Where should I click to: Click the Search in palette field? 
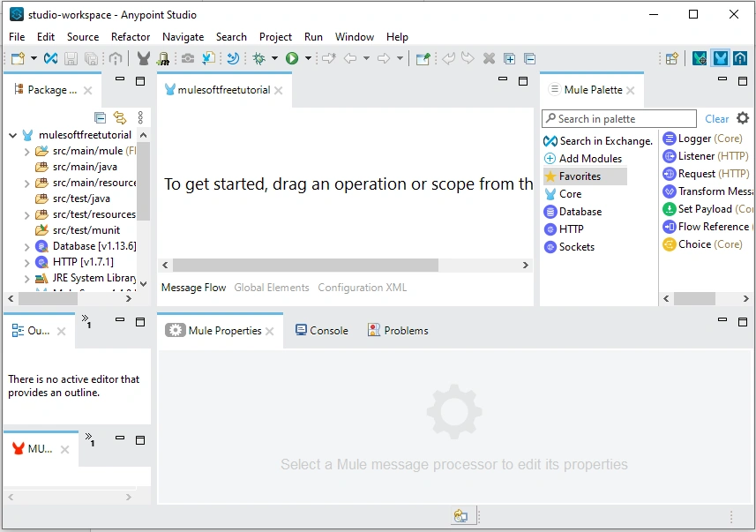coord(619,118)
